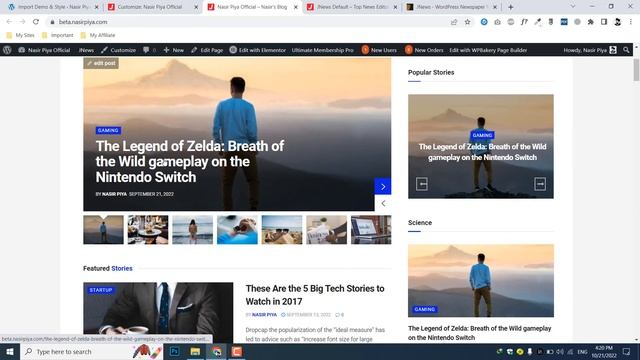The image size is (640, 360).
Task: Click GAMING category badge on main slider
Action: pyautogui.click(x=108, y=130)
